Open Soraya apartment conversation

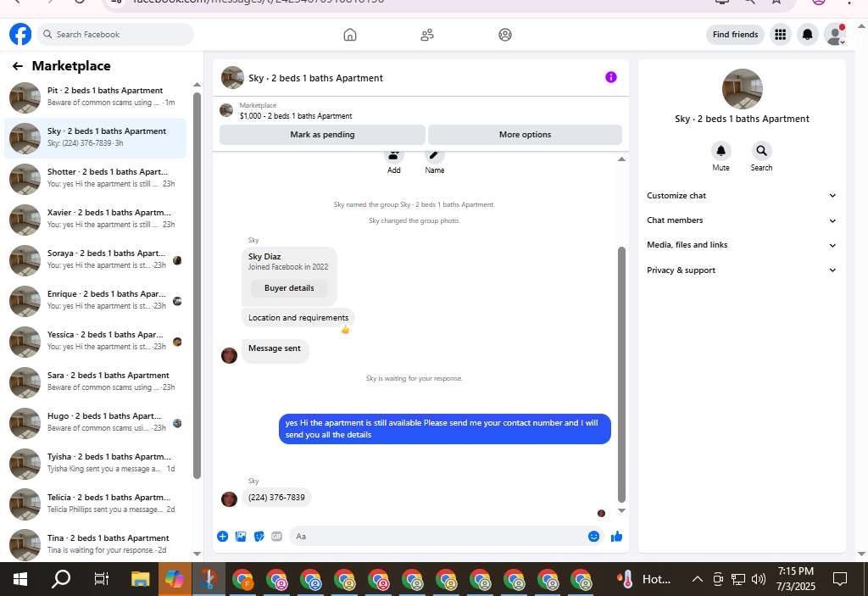[95, 259]
